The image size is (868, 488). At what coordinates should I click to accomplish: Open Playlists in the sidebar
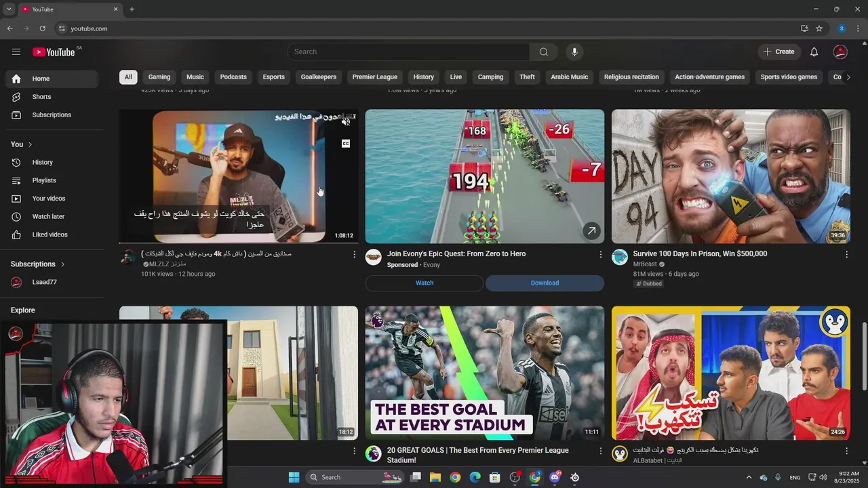click(52, 180)
